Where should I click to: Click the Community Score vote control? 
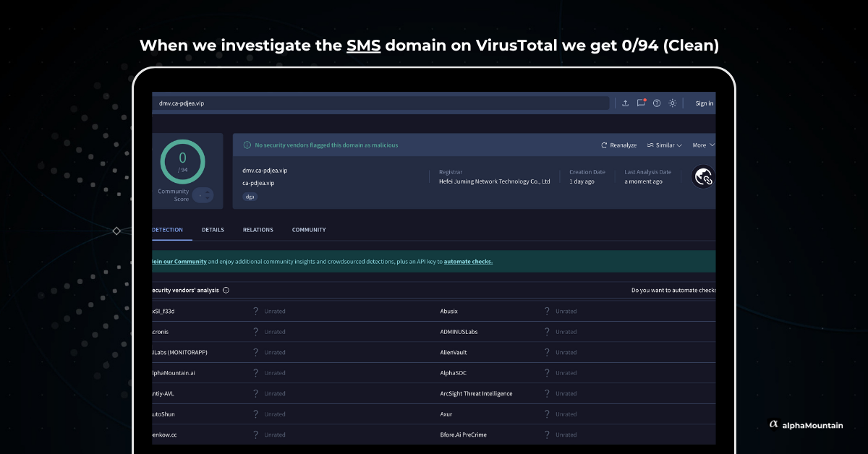coord(203,195)
